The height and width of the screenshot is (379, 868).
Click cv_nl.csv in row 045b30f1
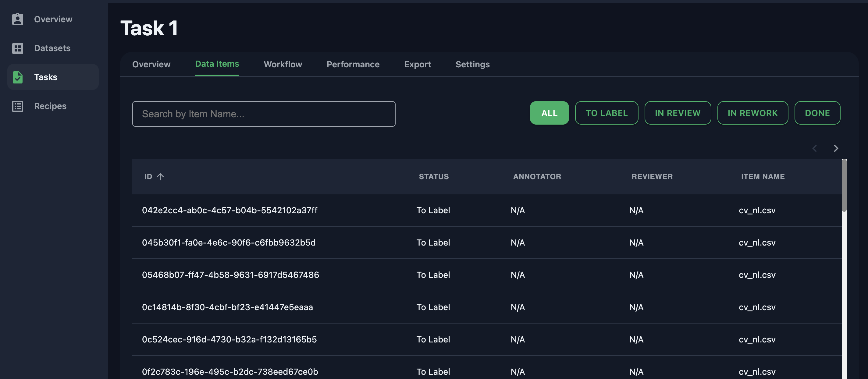(757, 243)
